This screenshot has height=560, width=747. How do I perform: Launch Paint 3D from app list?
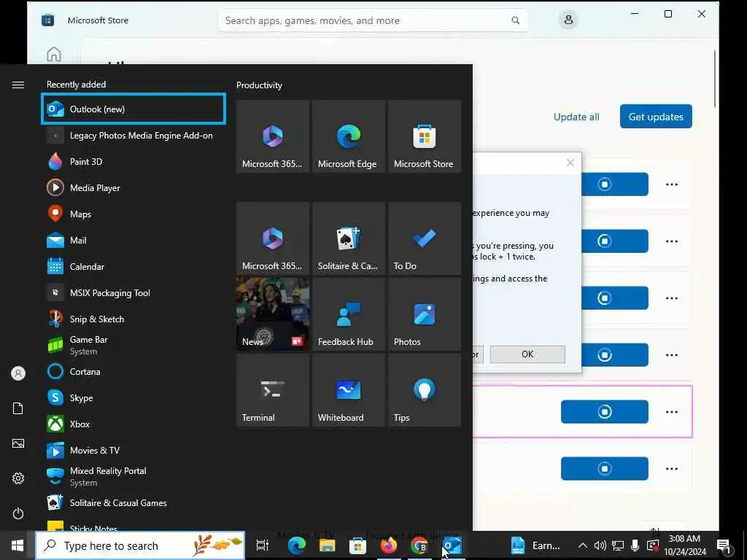pos(133,161)
